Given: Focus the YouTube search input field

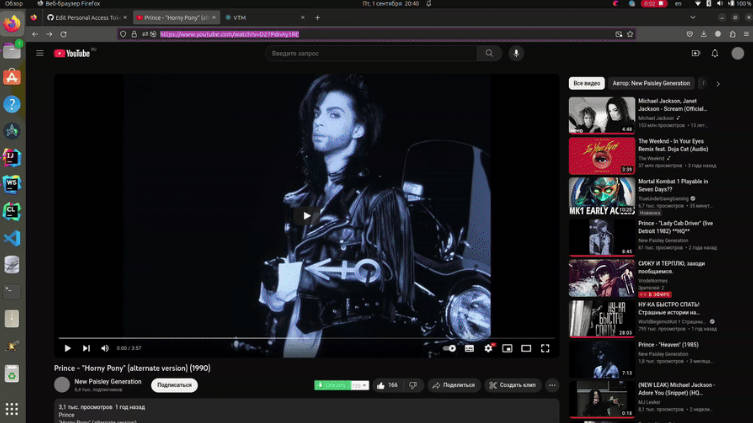Looking at the screenshot, I should 372,53.
